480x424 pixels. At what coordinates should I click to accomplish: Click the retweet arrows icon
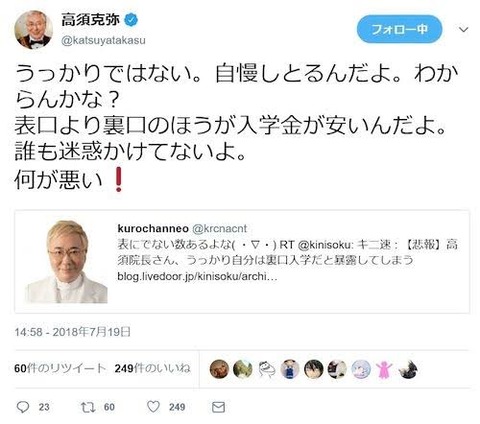[x=88, y=407]
